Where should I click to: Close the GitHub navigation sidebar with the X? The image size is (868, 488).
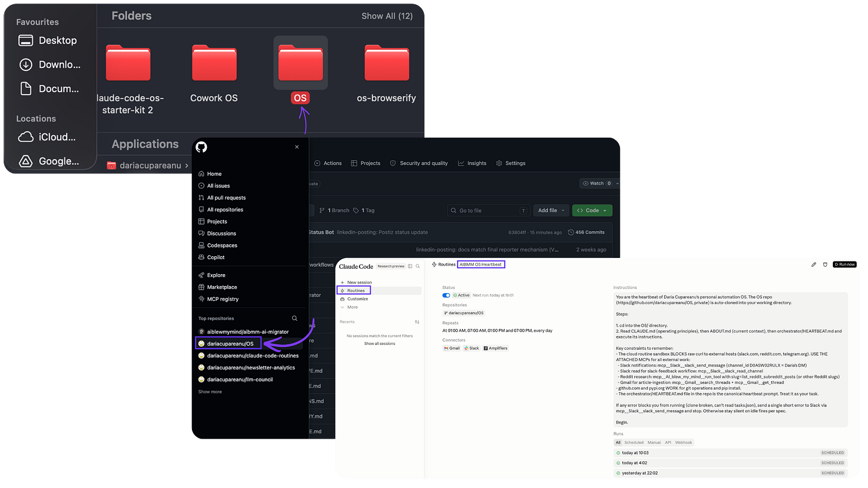(x=297, y=147)
